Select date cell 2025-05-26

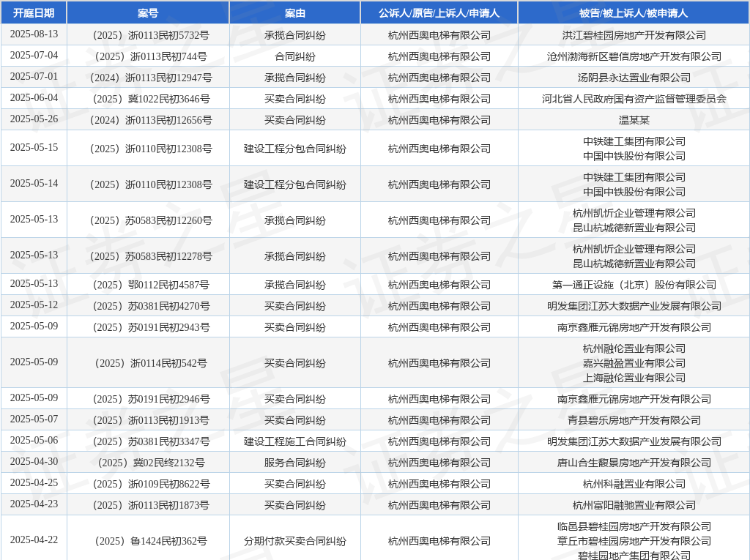click(x=34, y=119)
